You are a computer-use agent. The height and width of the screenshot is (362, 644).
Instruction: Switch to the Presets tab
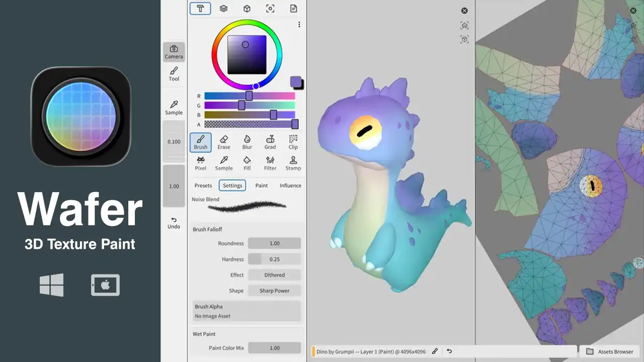203,186
